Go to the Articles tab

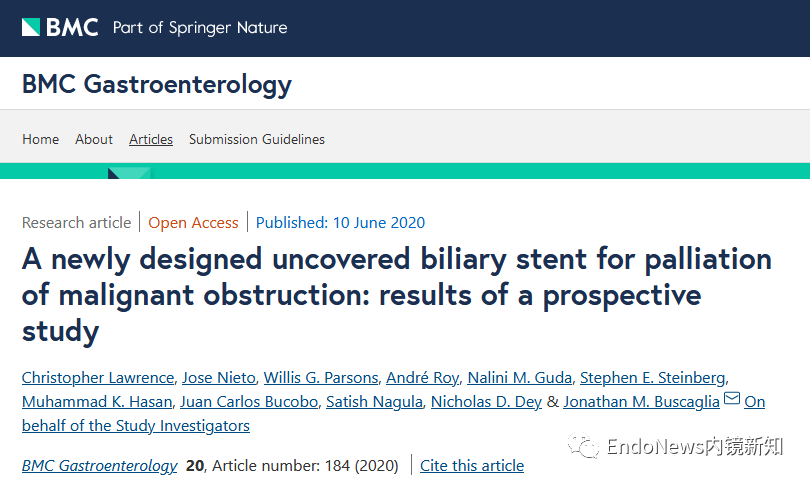pyautogui.click(x=151, y=139)
